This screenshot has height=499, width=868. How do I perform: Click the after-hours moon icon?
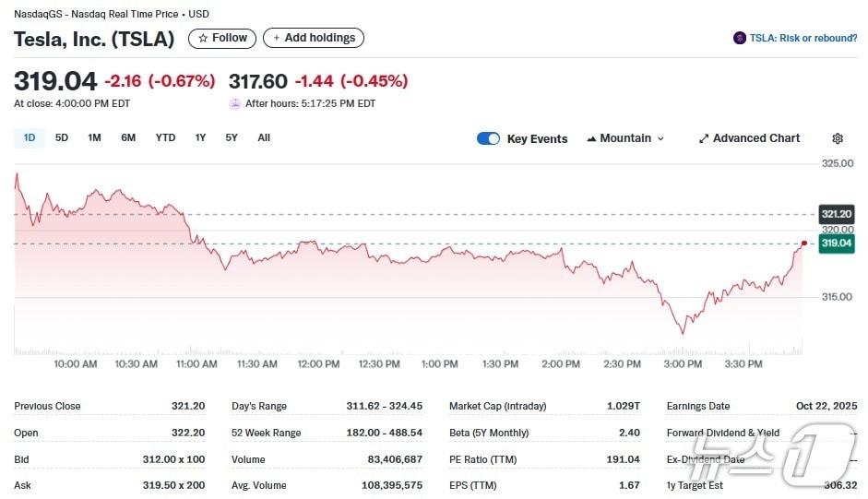point(234,103)
